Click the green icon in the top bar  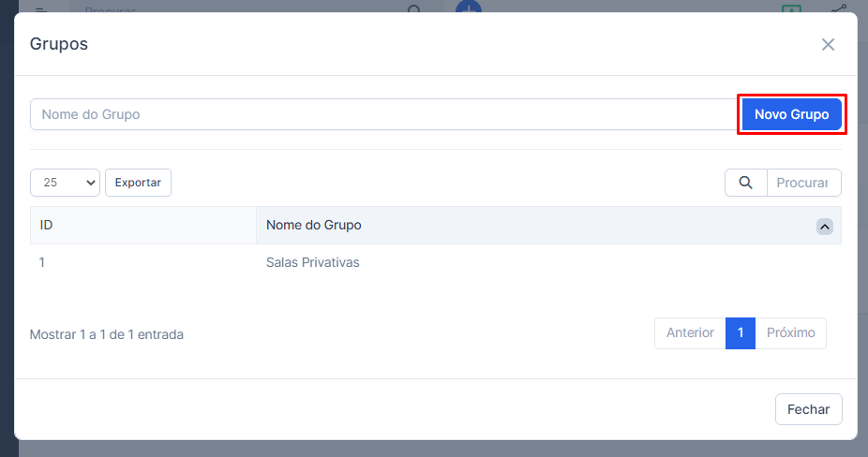pos(791,9)
